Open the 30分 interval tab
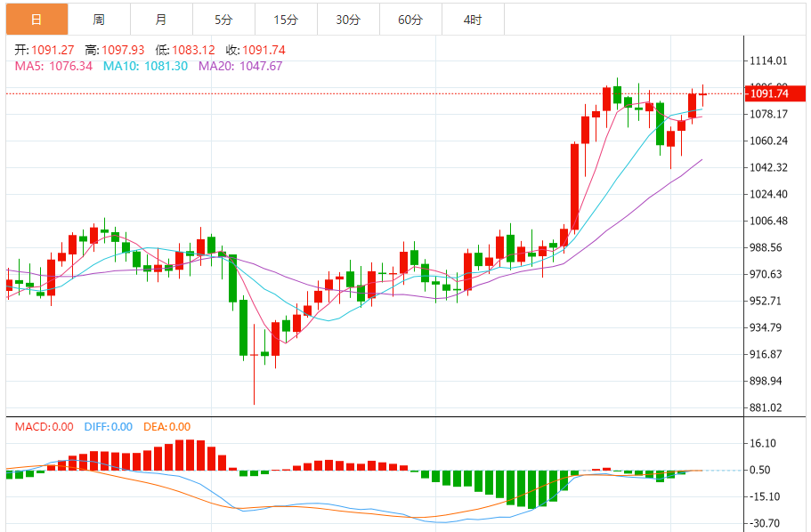 click(348, 20)
